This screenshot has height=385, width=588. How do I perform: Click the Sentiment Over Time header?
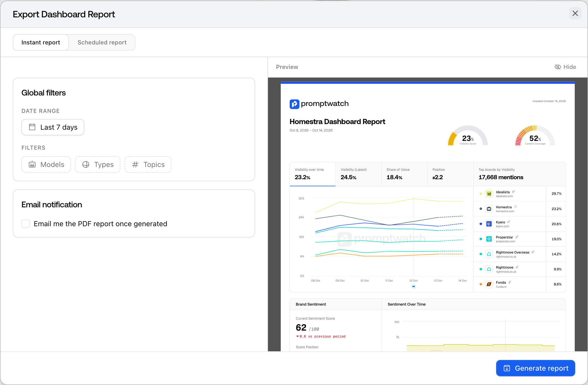click(x=407, y=304)
